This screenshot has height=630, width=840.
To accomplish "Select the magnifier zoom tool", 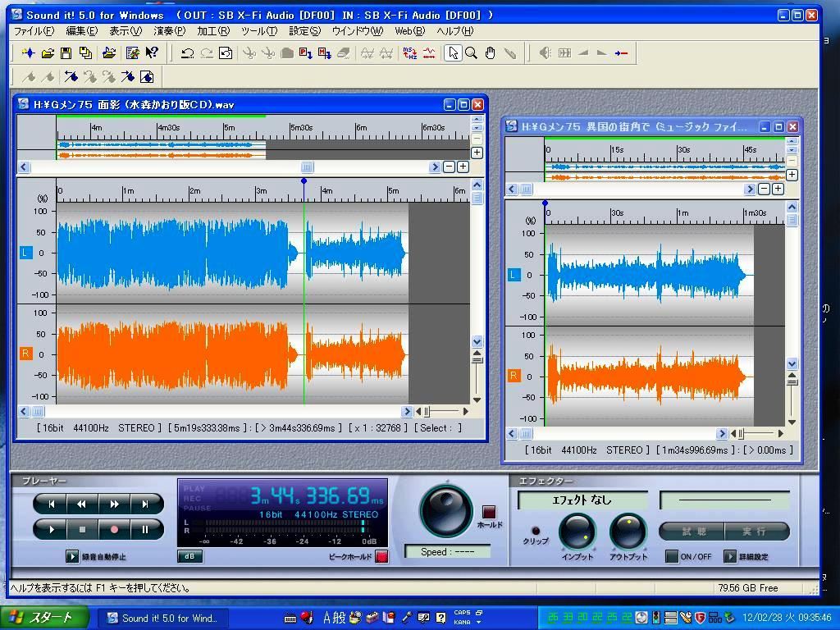I will pos(472,53).
